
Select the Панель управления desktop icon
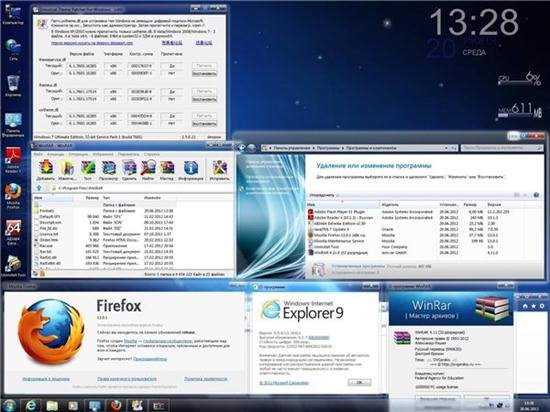click(13, 125)
